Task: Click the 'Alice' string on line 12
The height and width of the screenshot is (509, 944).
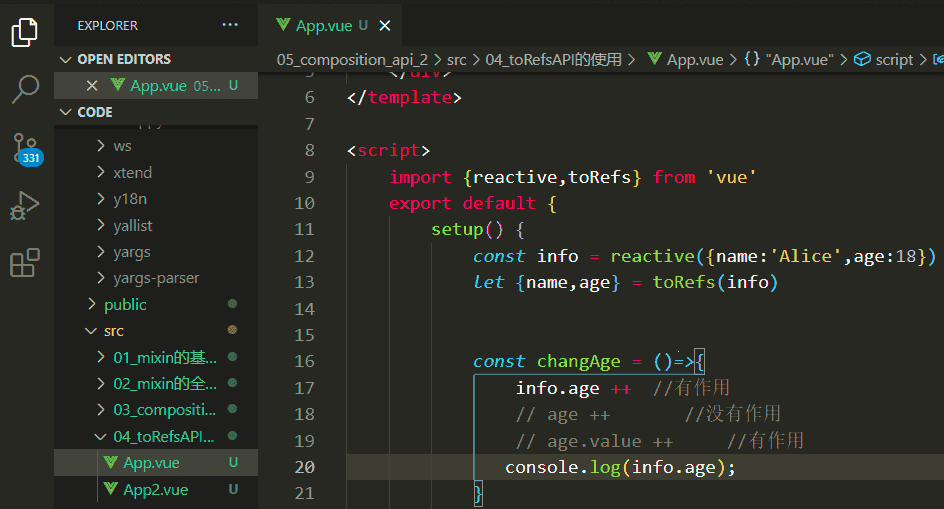Action: click(806, 256)
